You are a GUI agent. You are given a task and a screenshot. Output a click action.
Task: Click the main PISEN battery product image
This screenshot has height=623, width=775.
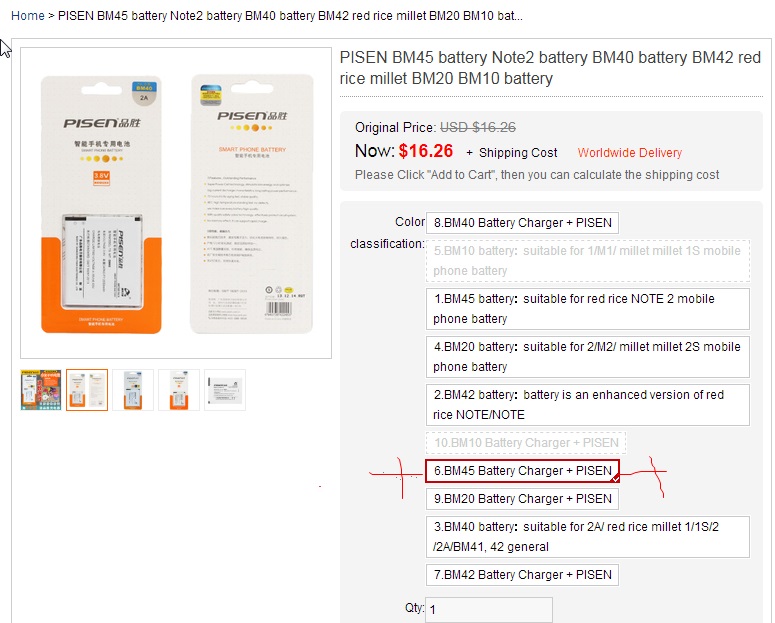(176, 203)
